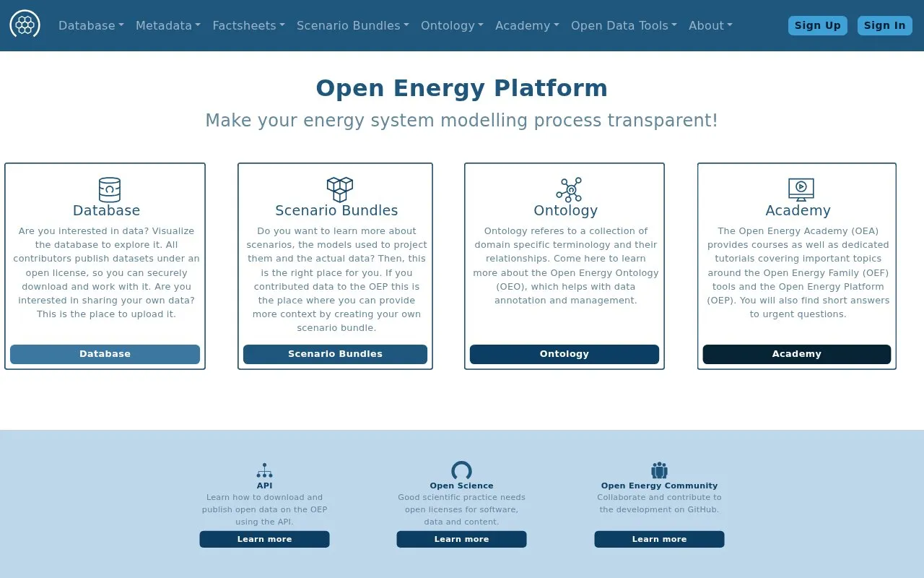Open the Scenario Bundles navbar dropdown
The image size is (924, 578).
pos(353,25)
